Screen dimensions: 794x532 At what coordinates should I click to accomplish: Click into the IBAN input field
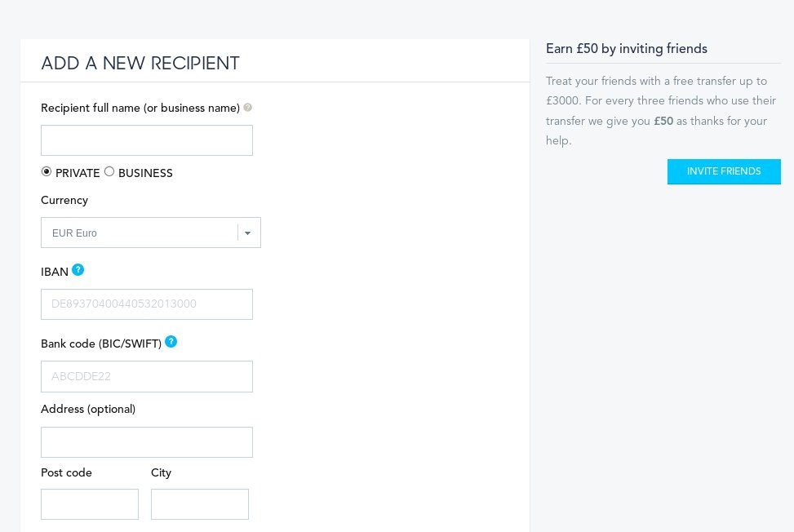tap(147, 304)
